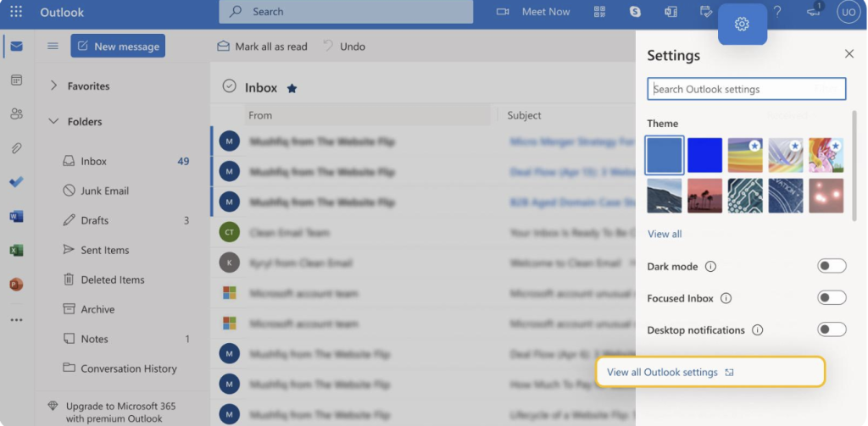
Task: Click Upgrade to Microsoft 365 link
Action: 120,412
